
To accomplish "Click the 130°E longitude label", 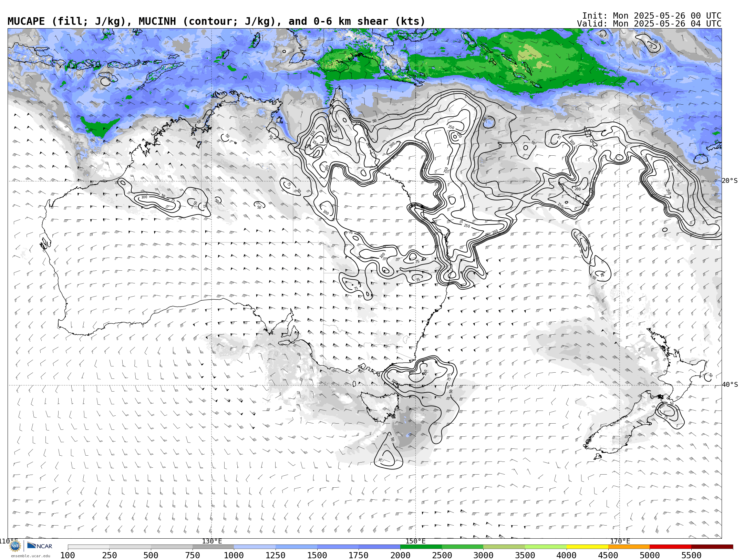I will click(212, 541).
